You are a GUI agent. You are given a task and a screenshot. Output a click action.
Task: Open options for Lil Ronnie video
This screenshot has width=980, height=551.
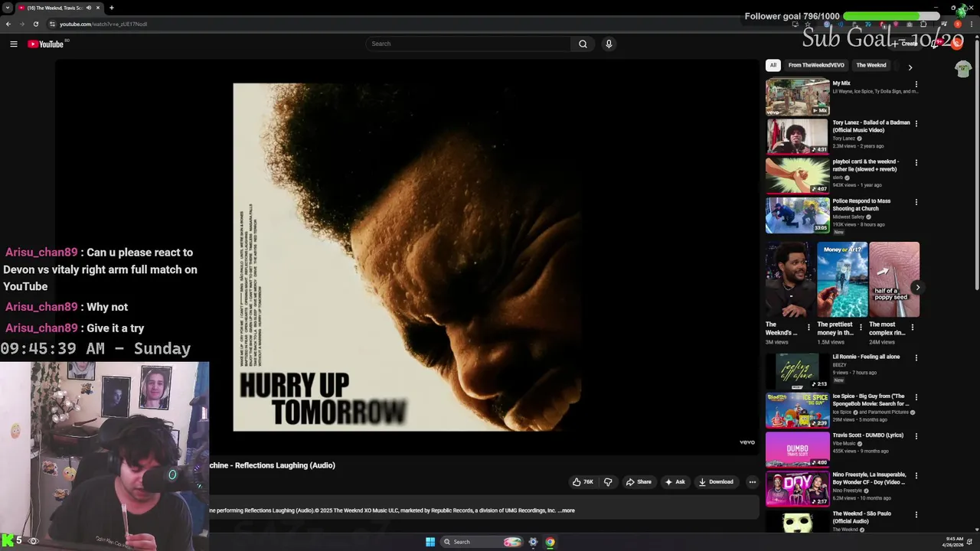[x=916, y=357]
